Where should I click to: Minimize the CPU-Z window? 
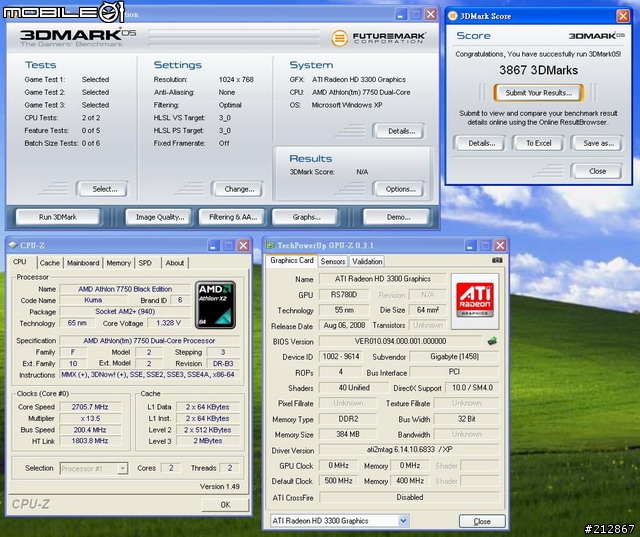pyautogui.click(x=213, y=245)
